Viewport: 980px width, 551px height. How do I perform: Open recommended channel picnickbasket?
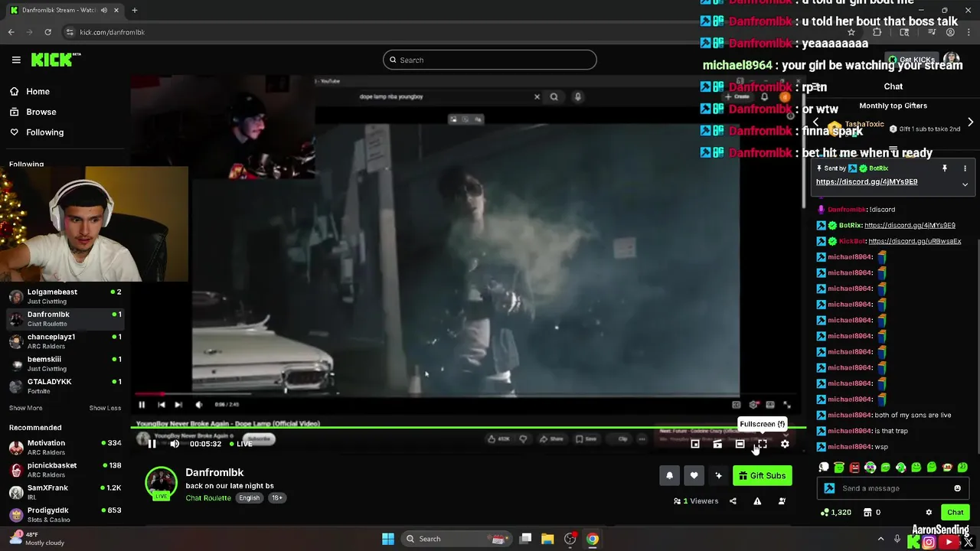click(x=64, y=469)
